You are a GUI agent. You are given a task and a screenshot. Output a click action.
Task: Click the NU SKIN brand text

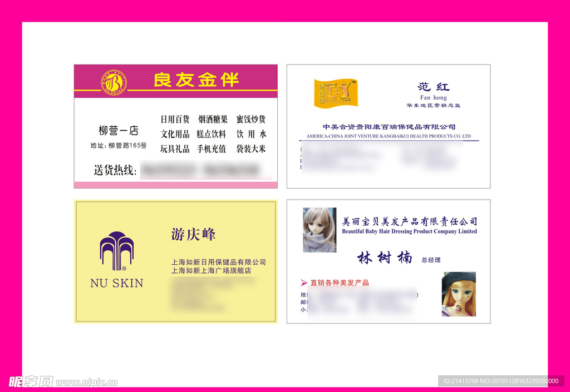click(x=116, y=283)
